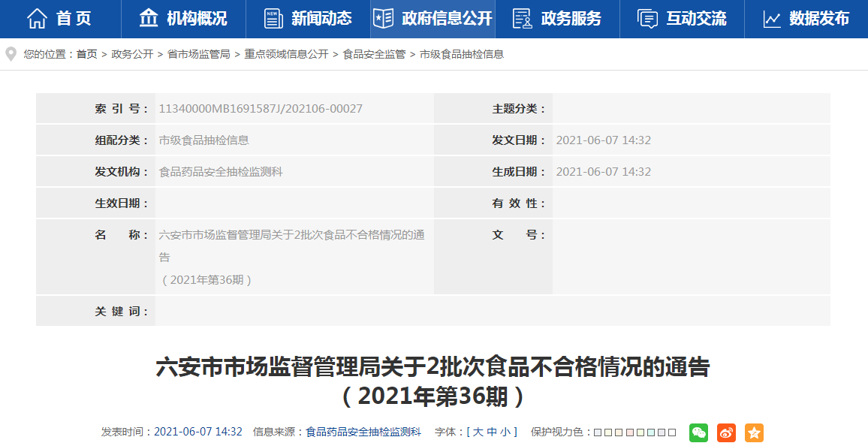Click the 发文日期 value 2021-06-07 14:32
The width and height of the screenshot is (868, 446).
(x=604, y=140)
